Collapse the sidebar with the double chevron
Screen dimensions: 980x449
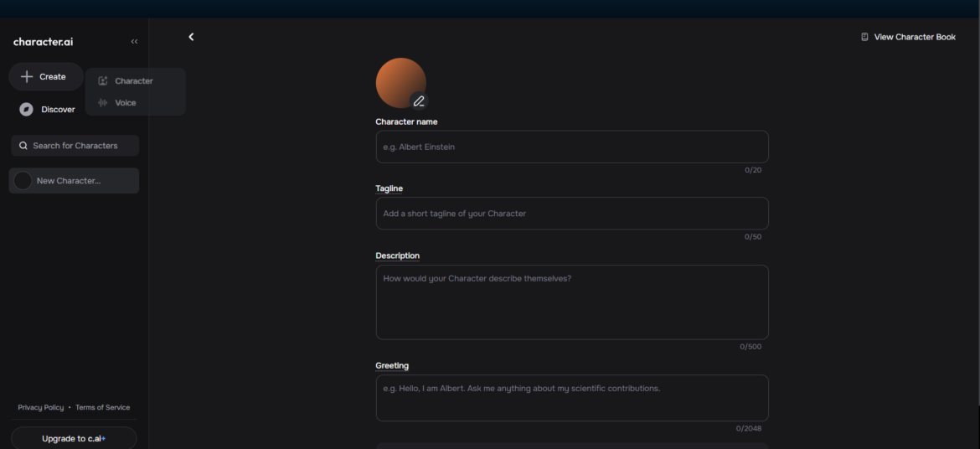pos(134,42)
